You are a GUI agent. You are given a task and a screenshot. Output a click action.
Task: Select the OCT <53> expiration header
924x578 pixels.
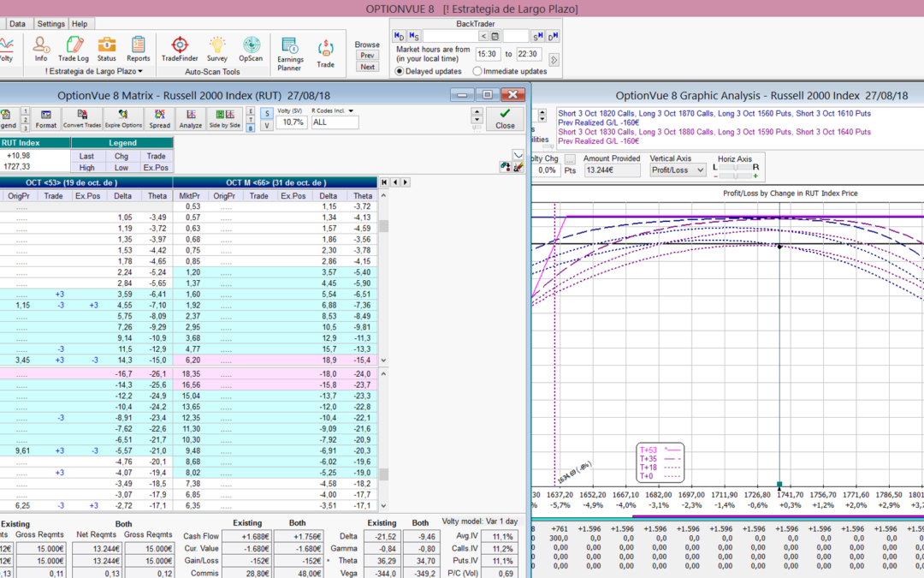(x=86, y=182)
